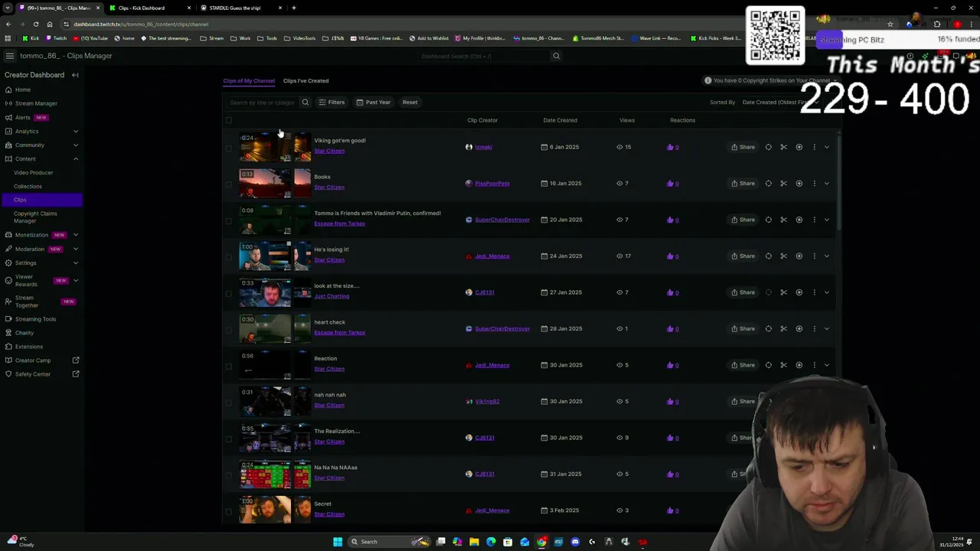
Task: Click the plus circle icon for 'Books' clip
Action: click(x=799, y=184)
